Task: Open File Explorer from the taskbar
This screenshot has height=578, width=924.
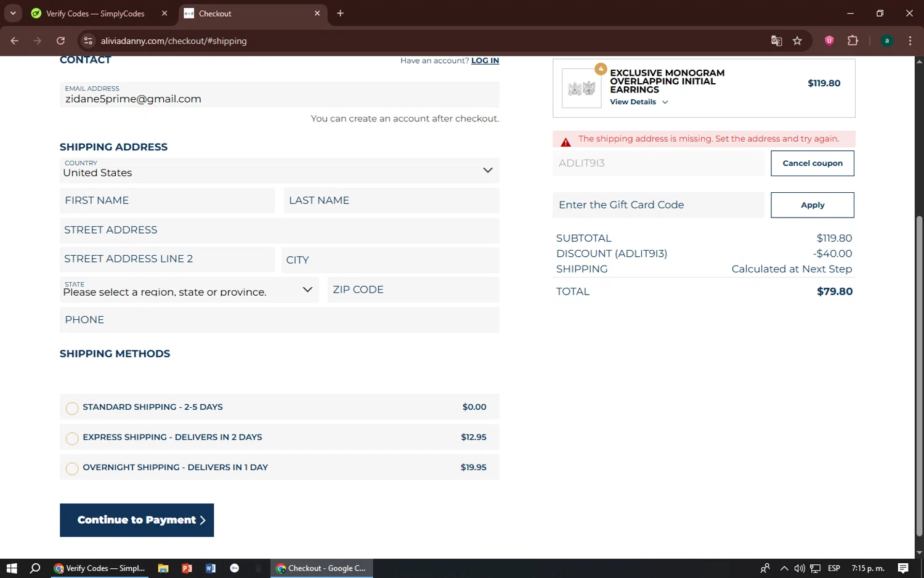Action: 163,568
